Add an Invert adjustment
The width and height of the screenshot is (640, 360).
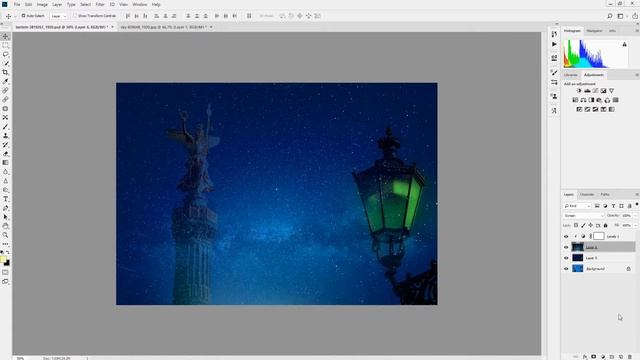[x=579, y=109]
